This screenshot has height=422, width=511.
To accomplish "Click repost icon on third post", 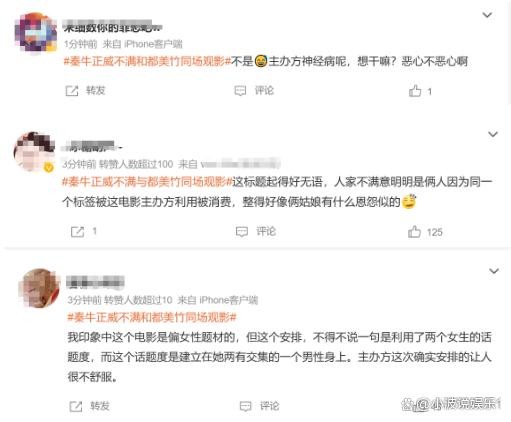I will [x=76, y=406].
